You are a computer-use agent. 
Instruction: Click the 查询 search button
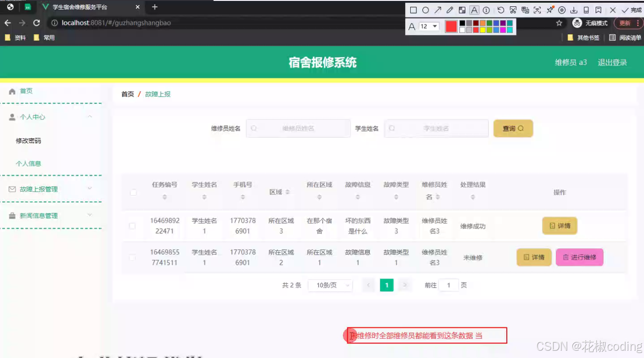(x=513, y=128)
